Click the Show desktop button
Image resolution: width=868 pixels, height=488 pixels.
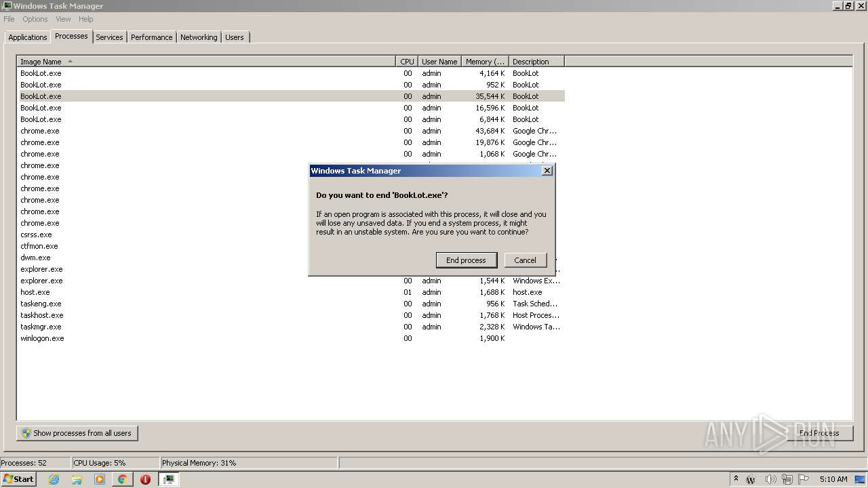861,479
